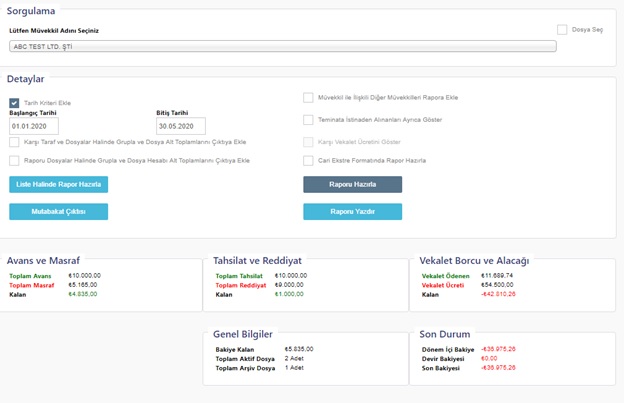
Task: Tick the Dosya Seç checkbox
Action: click(x=562, y=30)
